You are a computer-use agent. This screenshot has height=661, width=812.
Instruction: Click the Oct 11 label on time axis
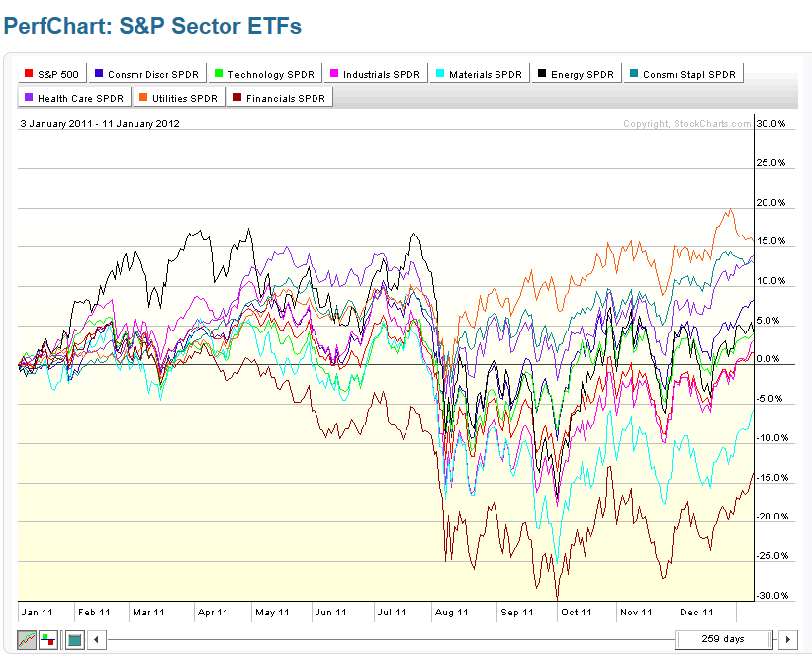pyautogui.click(x=576, y=612)
